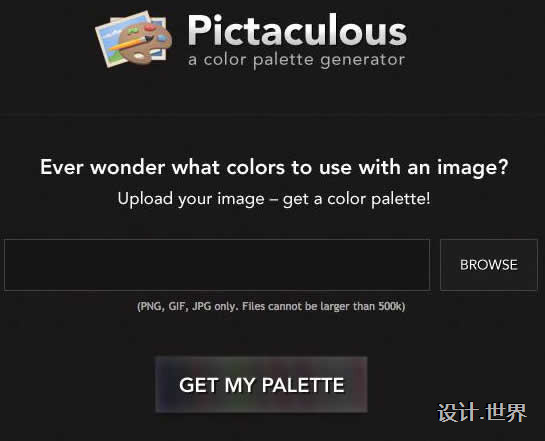The width and height of the screenshot is (545, 441).
Task: Click the red paint dab on palette logo
Action: click(x=151, y=27)
